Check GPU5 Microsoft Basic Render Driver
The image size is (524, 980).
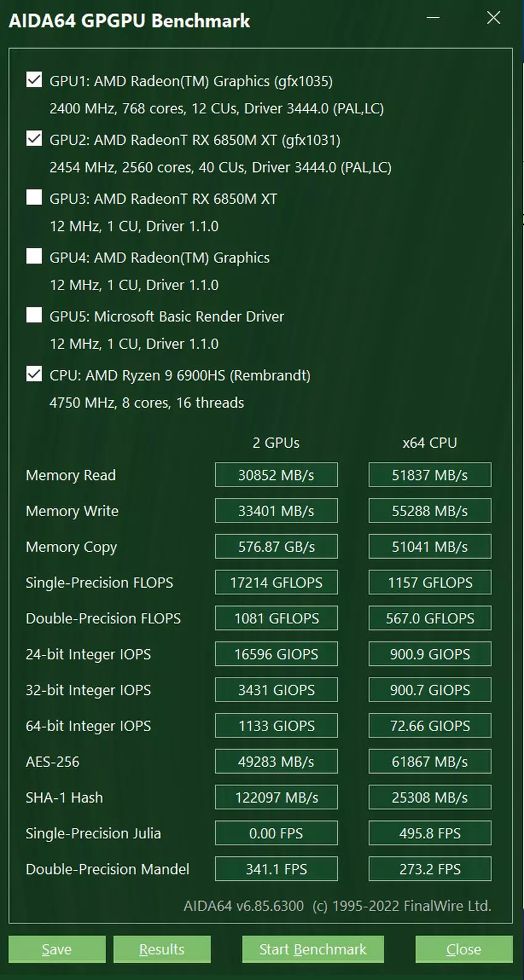(x=35, y=315)
